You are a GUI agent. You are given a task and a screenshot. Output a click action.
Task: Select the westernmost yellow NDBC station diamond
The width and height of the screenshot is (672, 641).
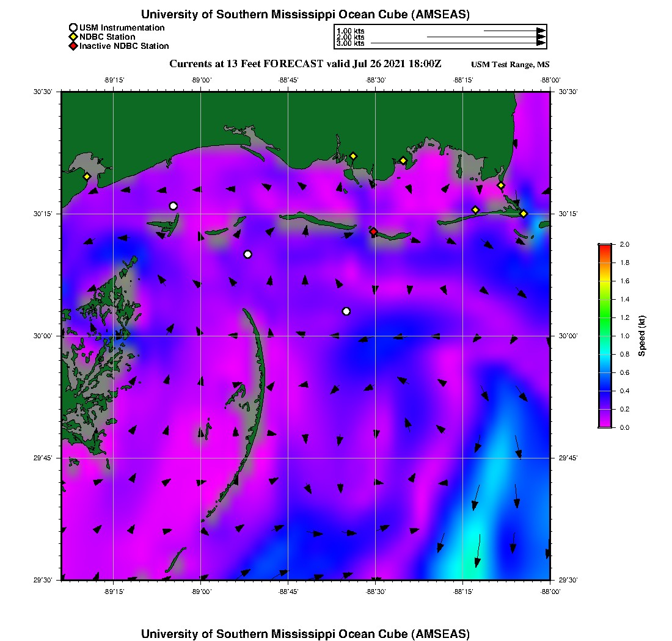(87, 176)
